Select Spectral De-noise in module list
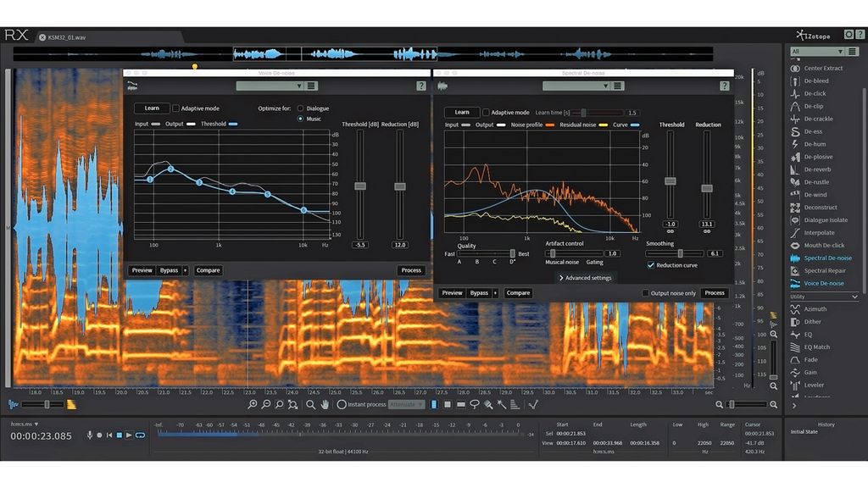 [x=821, y=258]
